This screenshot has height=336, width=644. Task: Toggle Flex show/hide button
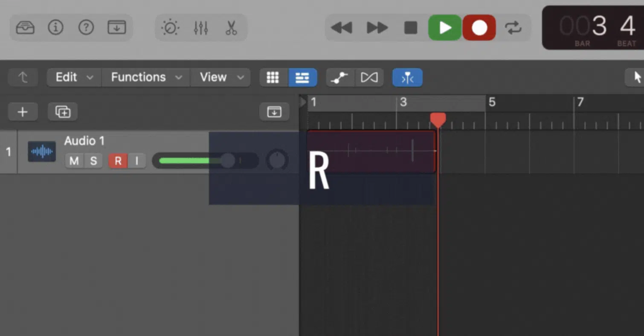coord(369,78)
